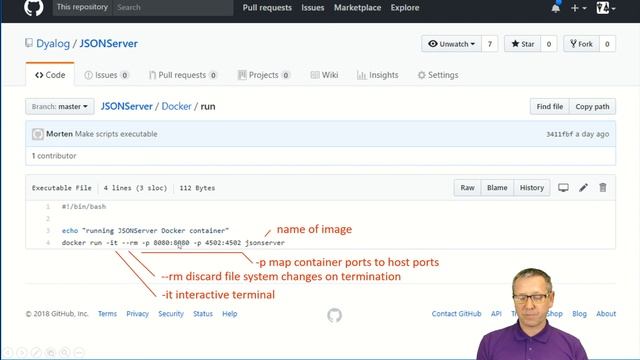Go to Marketplace
The height and width of the screenshot is (360, 640).
[357, 8]
